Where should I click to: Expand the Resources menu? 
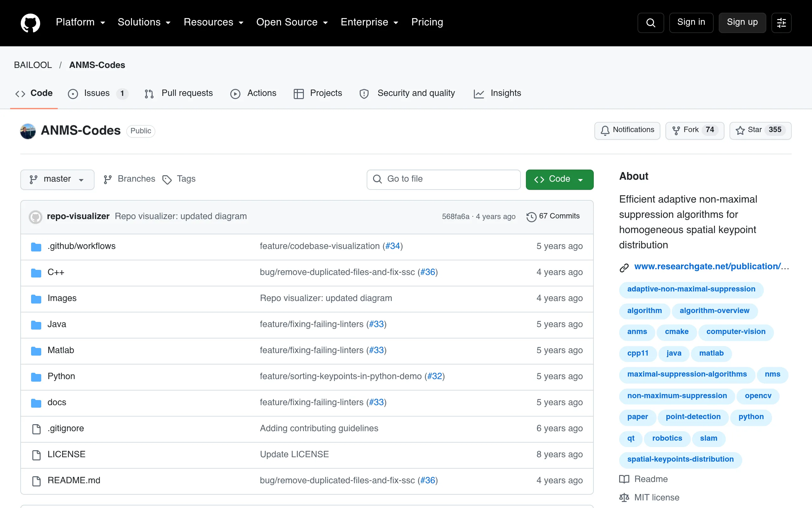(213, 22)
